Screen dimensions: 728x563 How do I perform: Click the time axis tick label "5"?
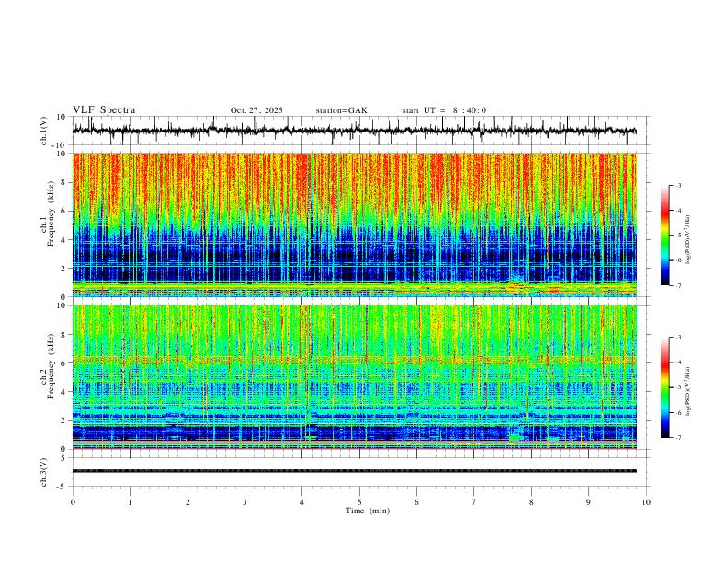click(359, 502)
